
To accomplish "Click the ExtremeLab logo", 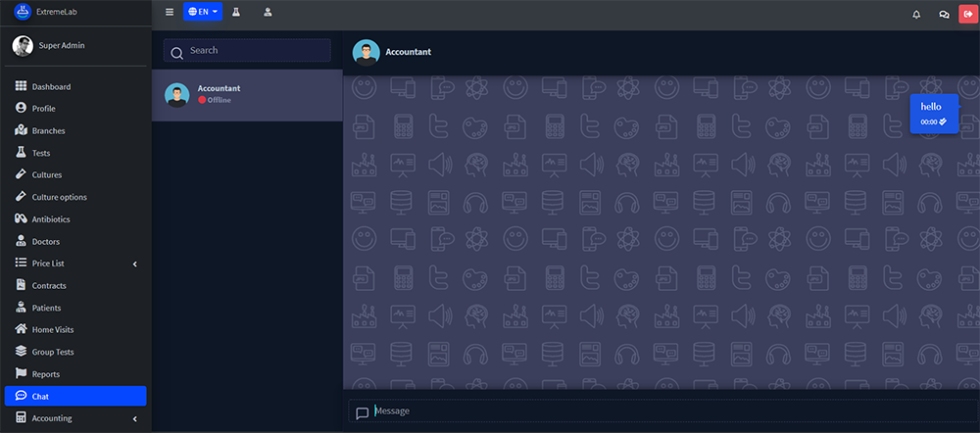I will click(x=23, y=12).
